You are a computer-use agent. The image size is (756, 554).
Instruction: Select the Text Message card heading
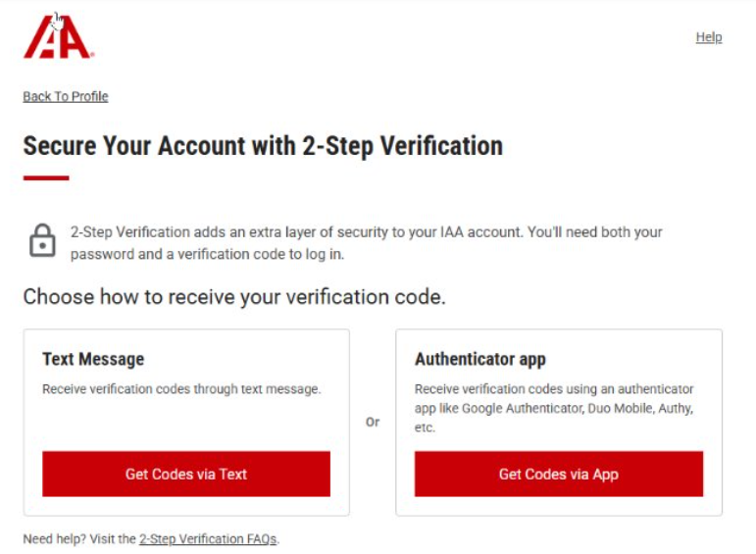tap(93, 359)
